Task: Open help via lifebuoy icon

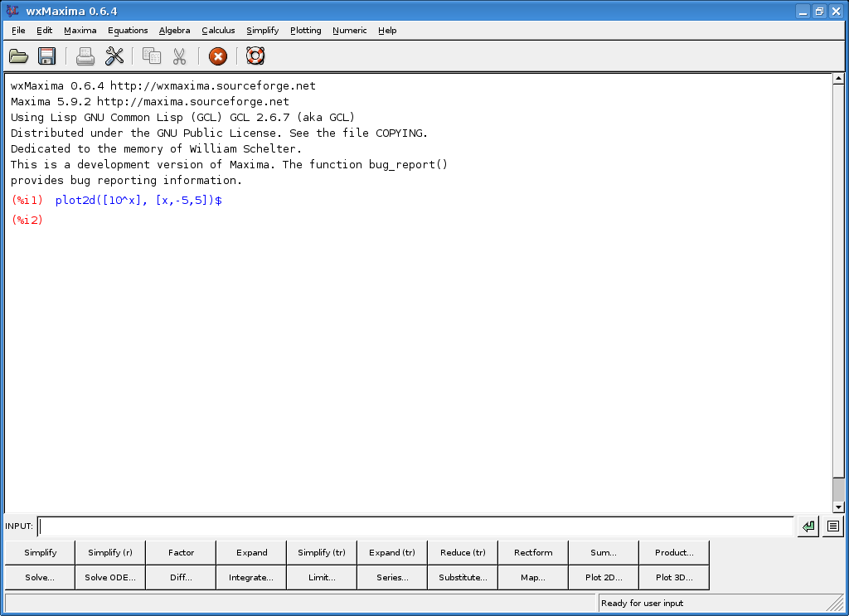Action: pyautogui.click(x=255, y=56)
